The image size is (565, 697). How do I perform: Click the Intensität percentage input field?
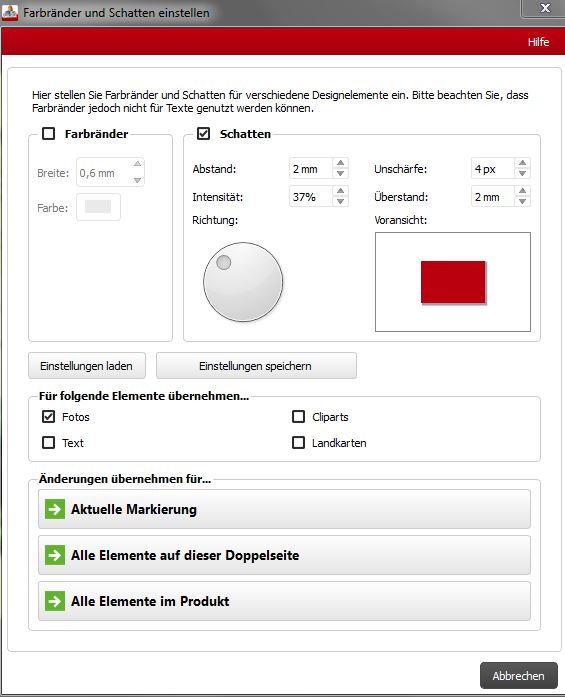coord(311,197)
